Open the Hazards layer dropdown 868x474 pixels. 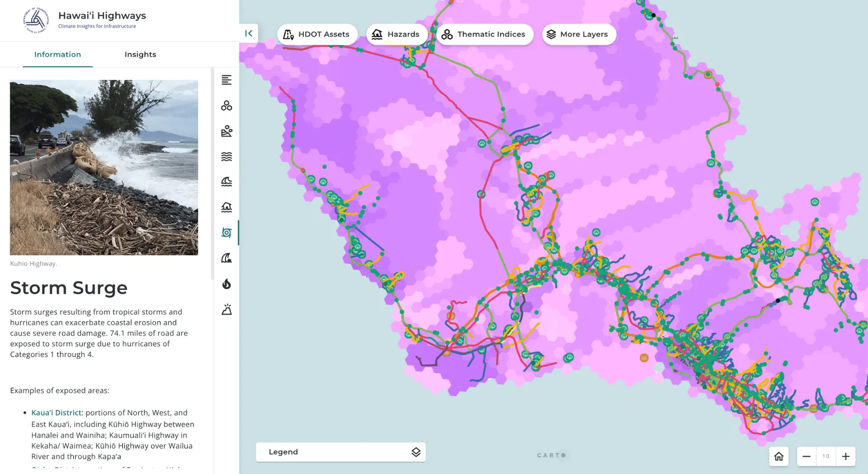coord(396,34)
